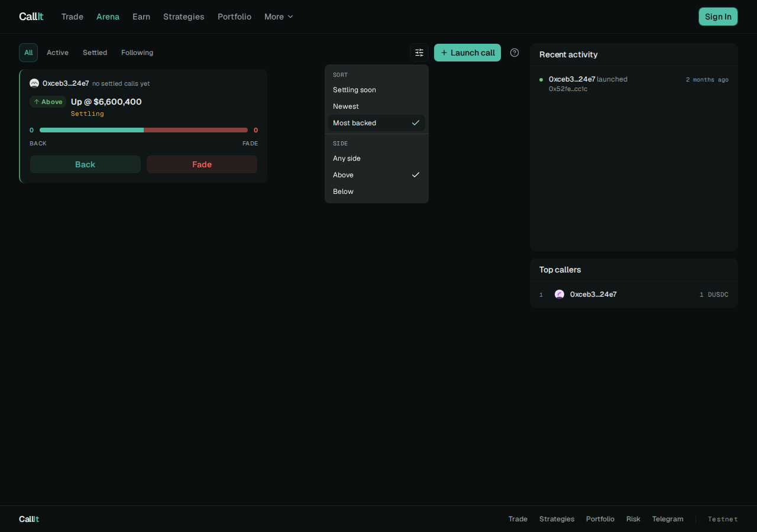Image resolution: width=757 pixels, height=532 pixels.
Task: Open the filter and sort settings icon
Action: coord(419,53)
